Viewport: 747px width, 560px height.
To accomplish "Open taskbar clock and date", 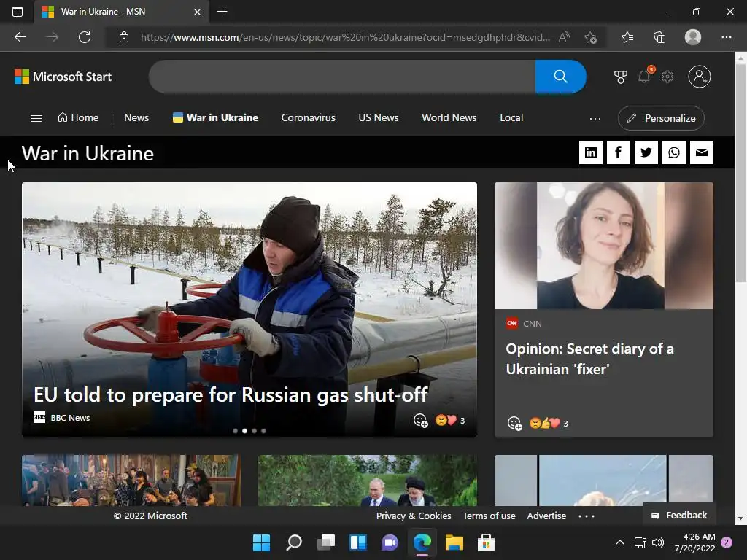I will pos(694,542).
